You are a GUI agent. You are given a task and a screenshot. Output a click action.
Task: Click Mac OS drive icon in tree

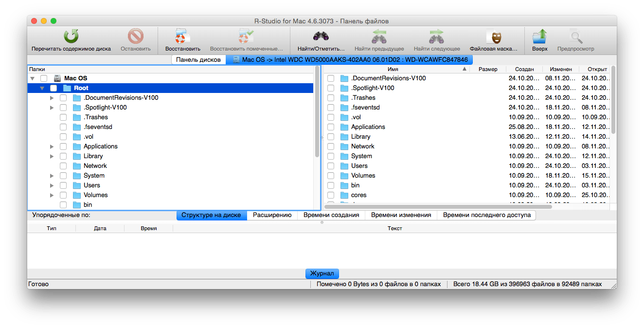coord(57,78)
